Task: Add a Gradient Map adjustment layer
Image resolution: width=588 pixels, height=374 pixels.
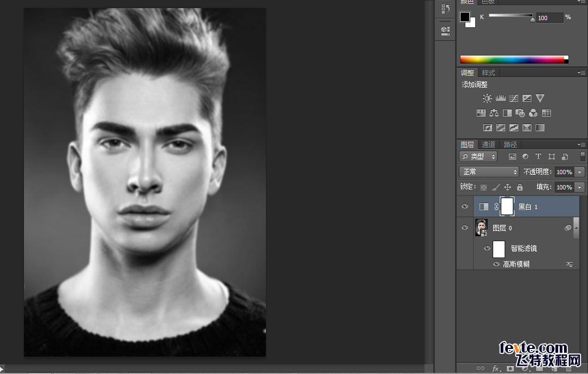Action: (540, 128)
